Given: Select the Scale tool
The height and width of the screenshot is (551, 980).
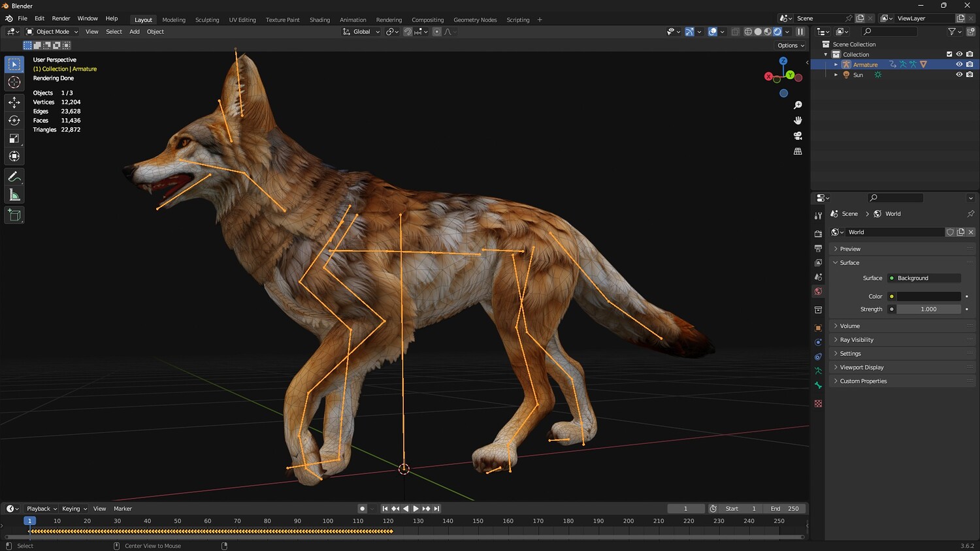Looking at the screenshot, I should coord(14,138).
